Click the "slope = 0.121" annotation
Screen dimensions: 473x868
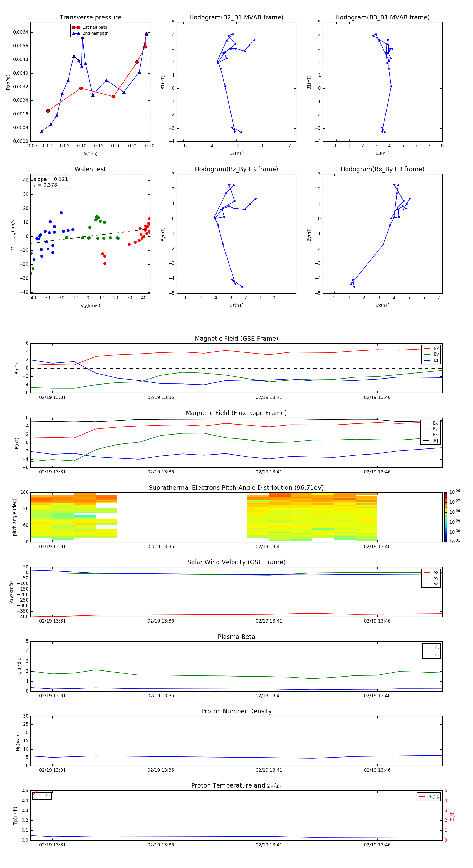tap(50, 179)
